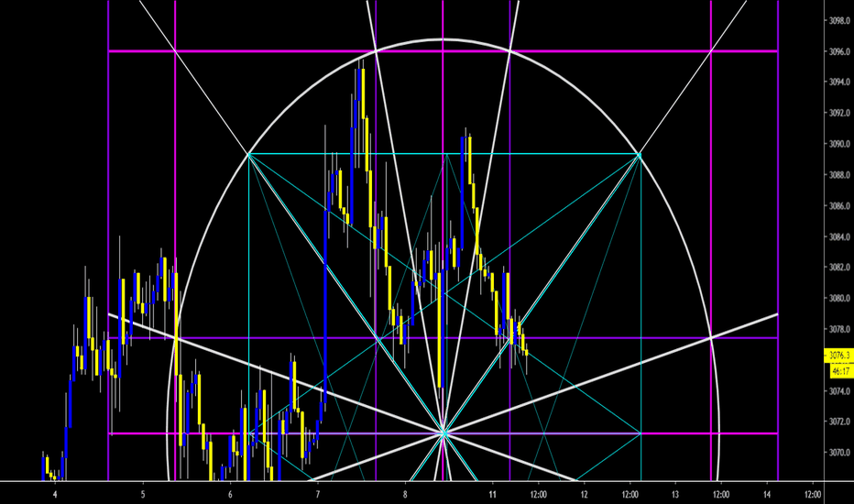Select the date label 11 on time axis
This screenshot has width=854, height=504.
pos(492,495)
